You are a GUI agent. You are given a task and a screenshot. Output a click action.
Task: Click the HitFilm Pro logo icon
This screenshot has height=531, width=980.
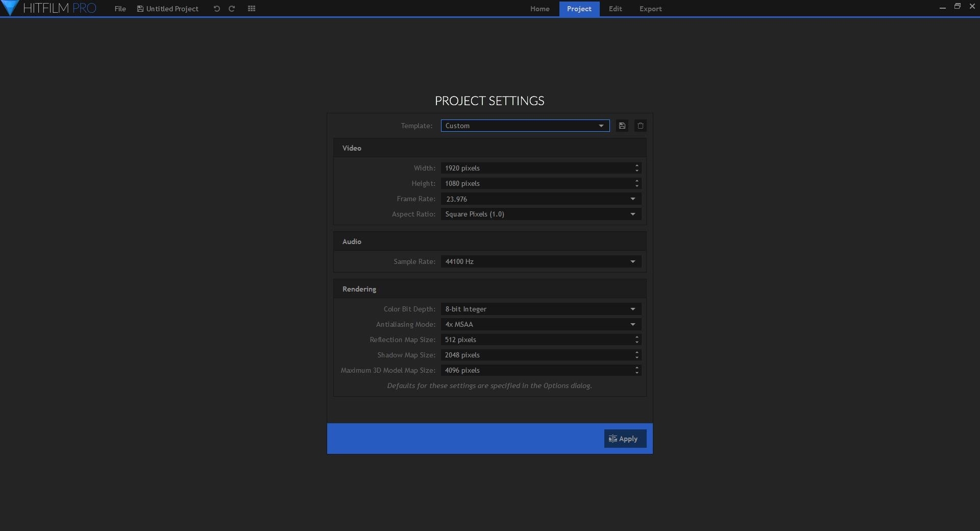(x=10, y=8)
